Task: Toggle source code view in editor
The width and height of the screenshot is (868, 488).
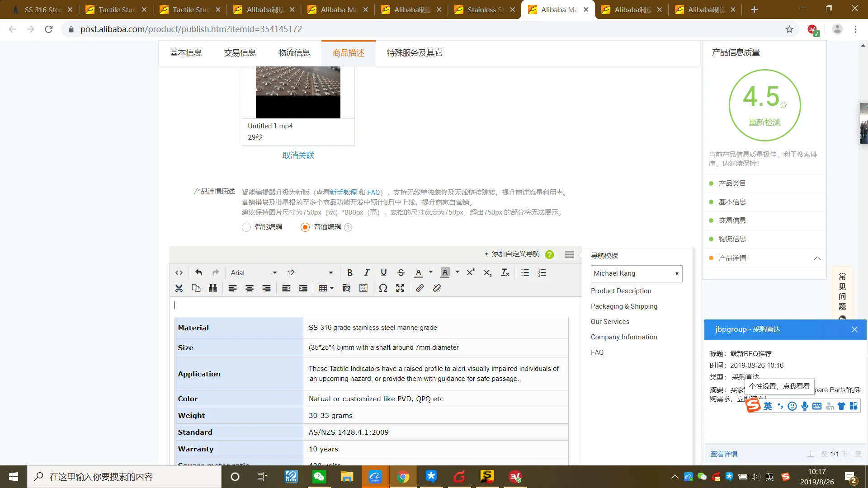Action: click(179, 272)
